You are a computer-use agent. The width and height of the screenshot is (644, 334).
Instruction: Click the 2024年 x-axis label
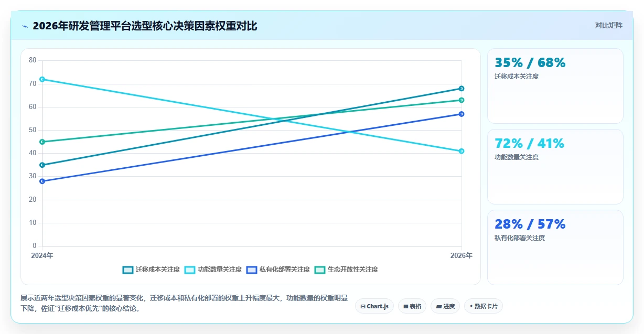tap(42, 256)
